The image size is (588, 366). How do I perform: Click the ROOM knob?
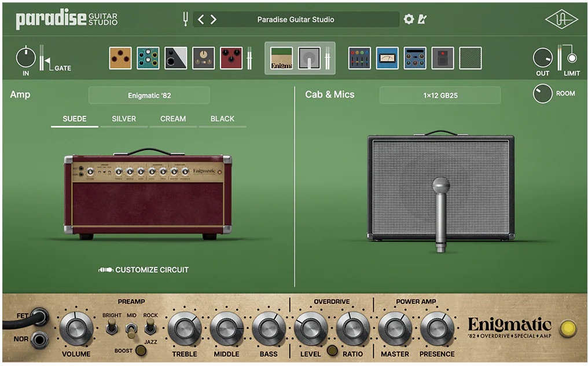pos(543,93)
